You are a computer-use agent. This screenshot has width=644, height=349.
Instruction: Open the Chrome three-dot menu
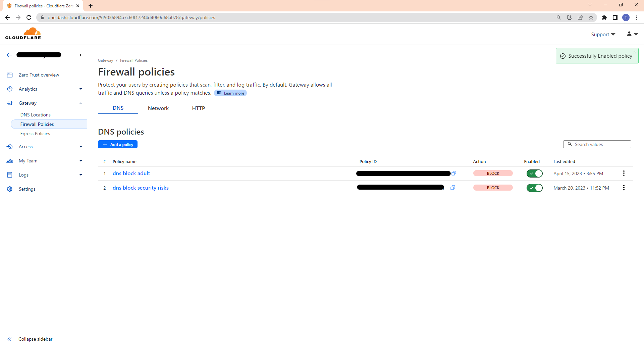[637, 17]
